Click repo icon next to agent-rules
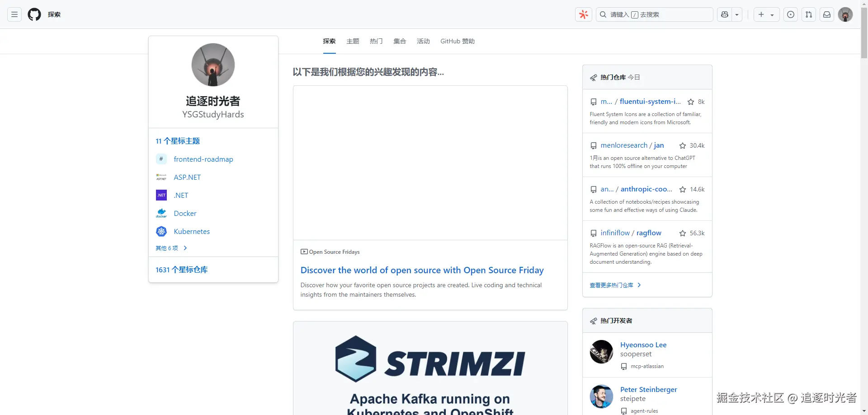 click(x=624, y=411)
